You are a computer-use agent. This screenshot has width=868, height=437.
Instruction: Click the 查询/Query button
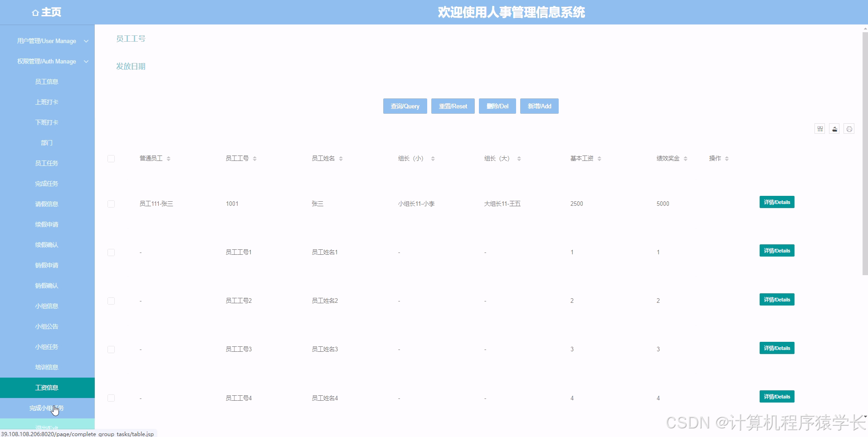pos(405,106)
